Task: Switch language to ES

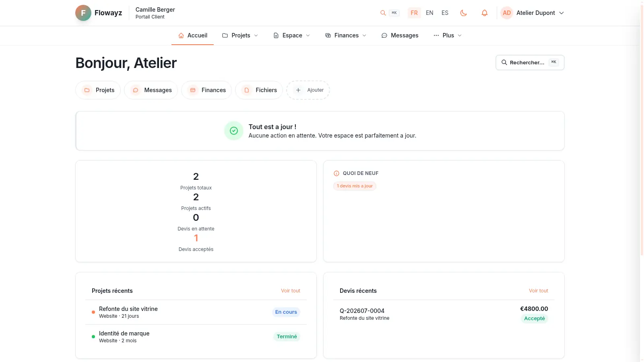Action: click(x=445, y=13)
